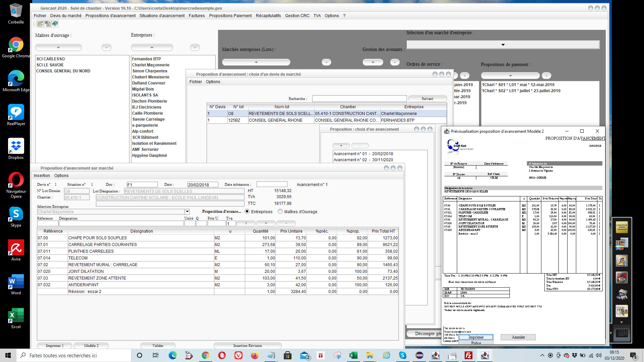Click the Valider button
644x362 pixels.
point(158,346)
